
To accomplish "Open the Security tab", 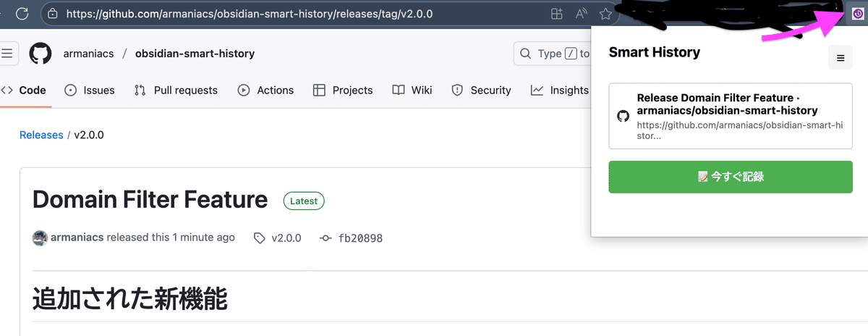I will coord(481,91).
